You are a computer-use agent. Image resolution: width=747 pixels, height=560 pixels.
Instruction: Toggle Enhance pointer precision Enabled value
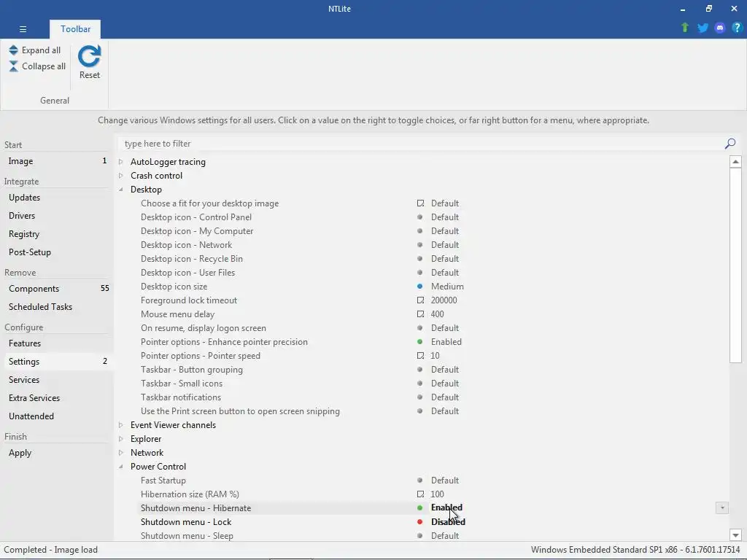pos(446,342)
